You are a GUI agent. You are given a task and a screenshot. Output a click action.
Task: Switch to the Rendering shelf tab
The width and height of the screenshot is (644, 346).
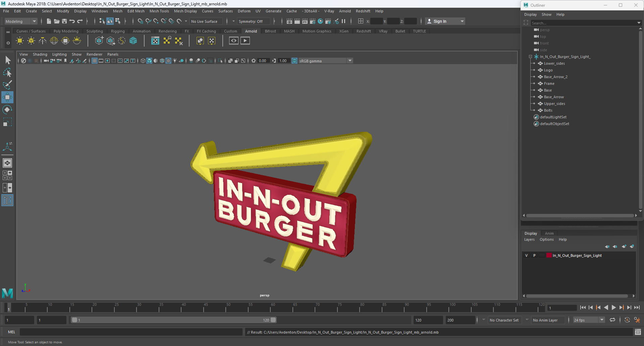pos(167,31)
